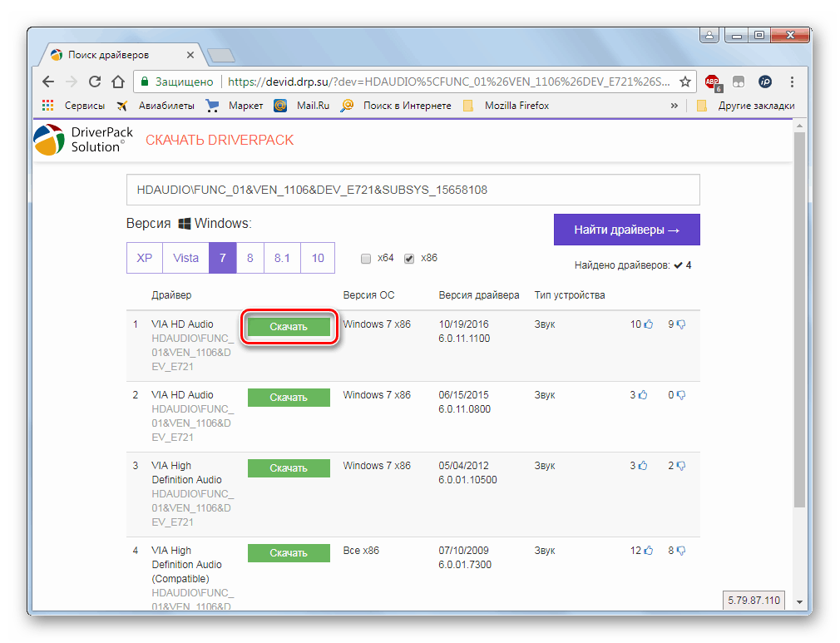This screenshot has height=643, width=840.
Task: Select the Windows 7 version tab
Action: tap(223, 258)
